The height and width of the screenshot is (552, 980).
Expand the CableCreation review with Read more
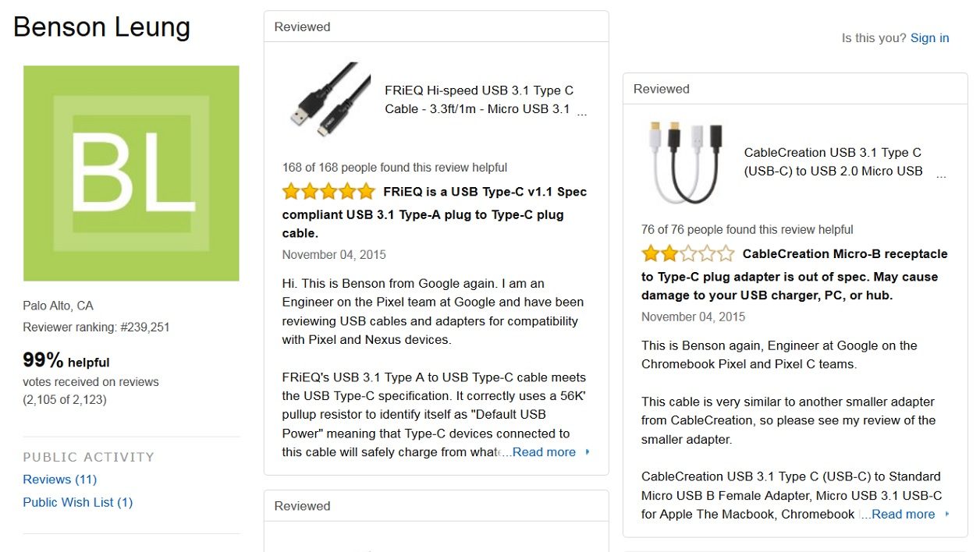coord(905,515)
